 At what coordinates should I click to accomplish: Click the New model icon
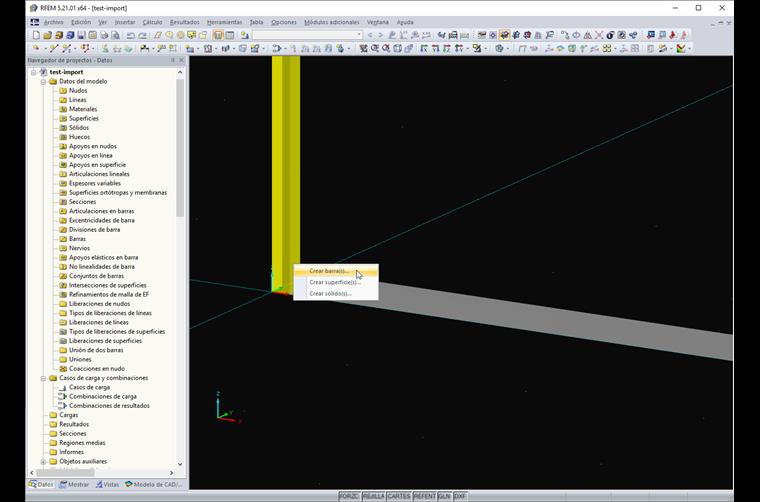tap(36, 35)
